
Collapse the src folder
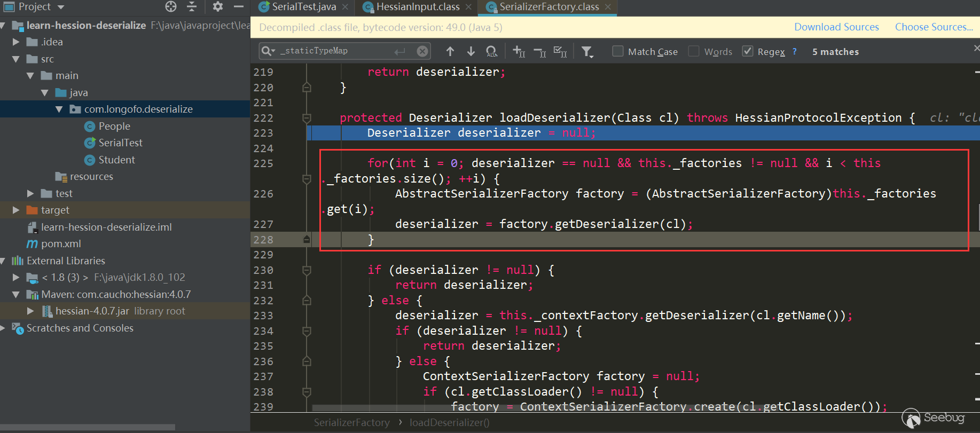(x=16, y=59)
